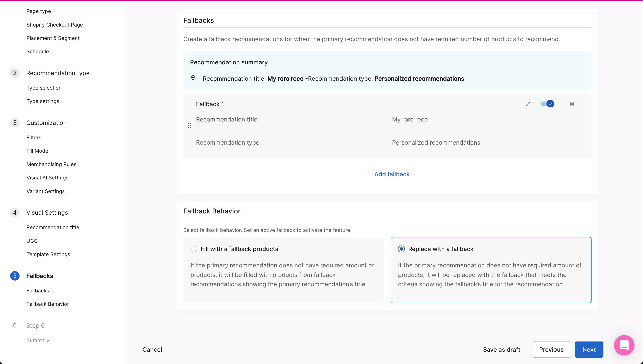Viewport: 643px width, 364px height.
Task: Open settings via the gear icon in Recommendation summary
Action: point(193,78)
